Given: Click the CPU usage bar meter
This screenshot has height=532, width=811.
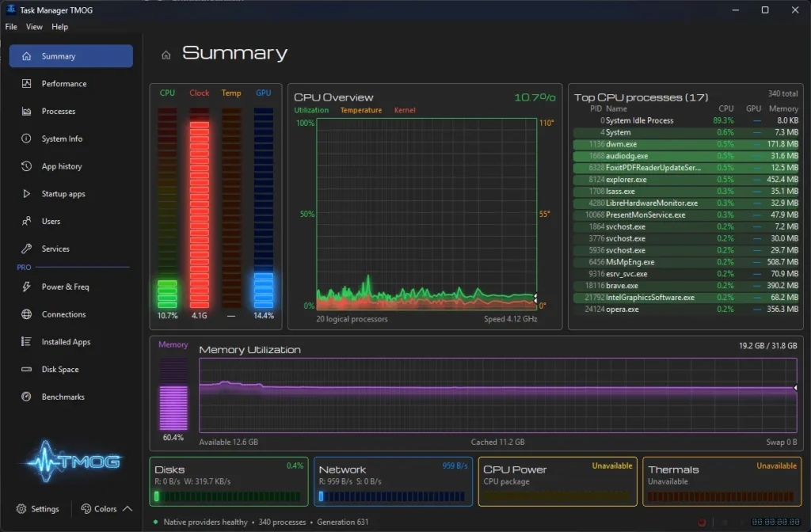Looking at the screenshot, I should click(167, 208).
